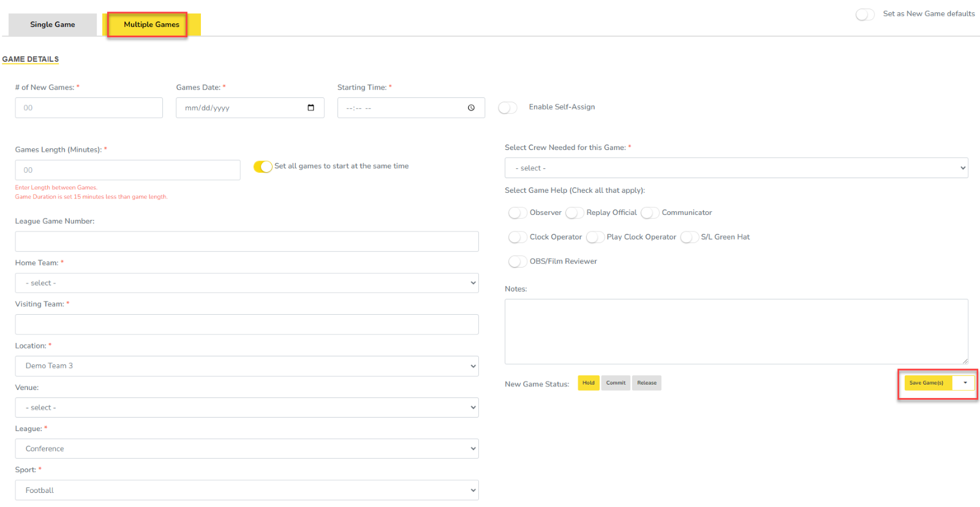Click the Starting Time clock icon
The height and width of the screenshot is (507, 980).
tap(471, 108)
